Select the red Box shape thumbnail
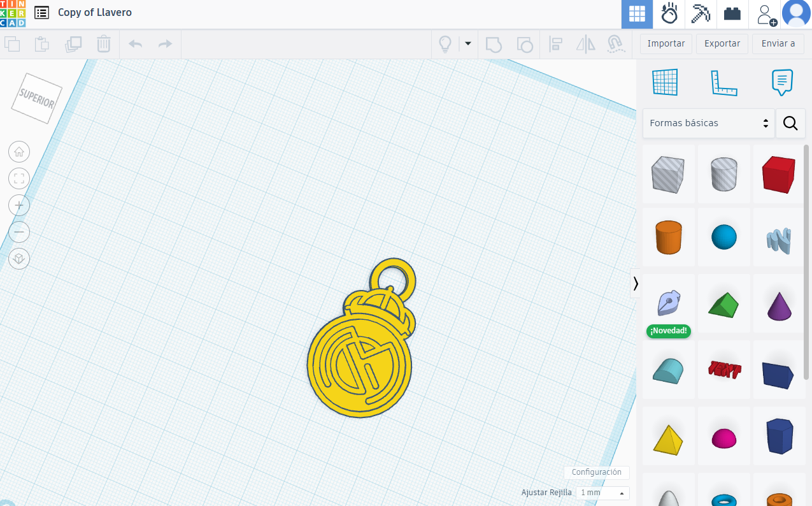This screenshot has height=506, width=812. (x=778, y=174)
